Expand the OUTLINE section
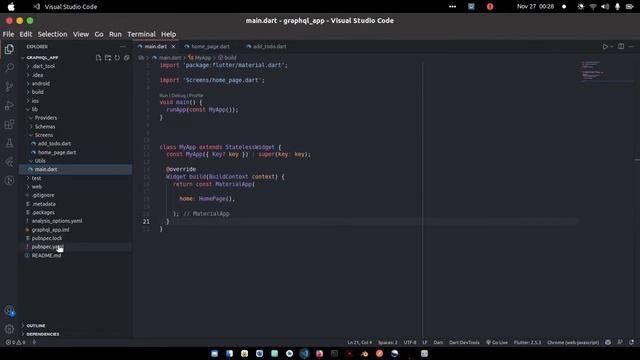This screenshot has width=640, height=360. point(36,326)
